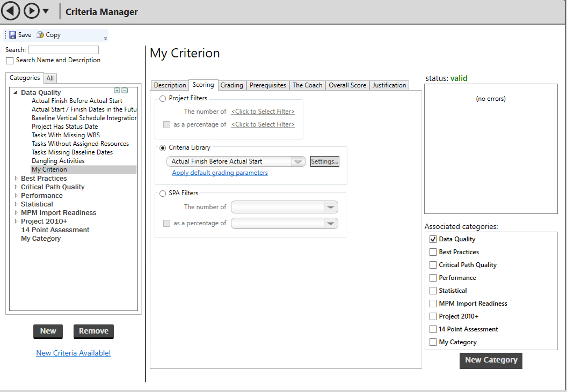
Task: Collapse the Data Quality tree node
Action: point(16,93)
